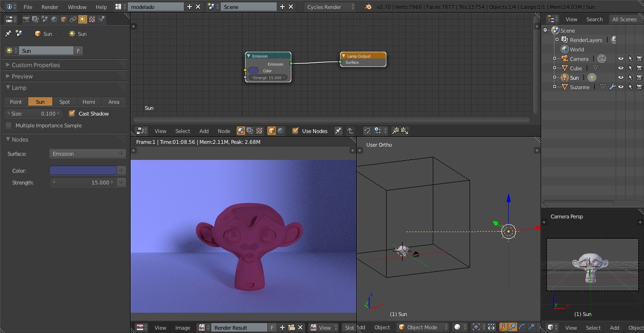
Task: Click the Sun lamp data icon in outliner
Action: tap(592, 77)
